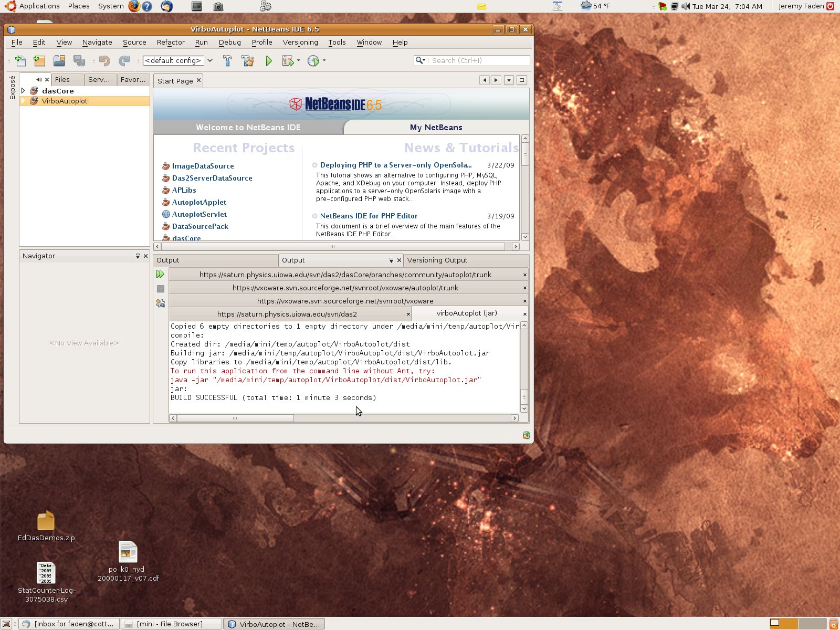Screen dimensions: 840x630
Task: Stop the running build process
Action: (160, 288)
